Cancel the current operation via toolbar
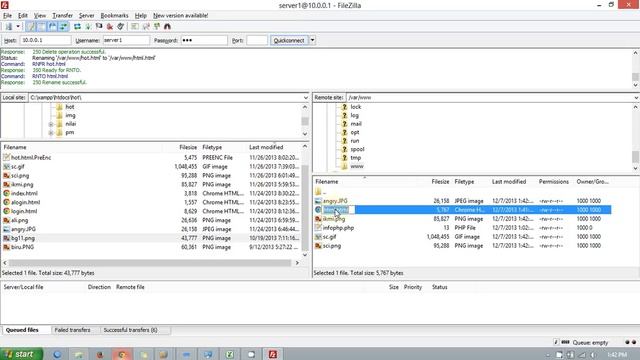 pyautogui.click(x=99, y=27)
